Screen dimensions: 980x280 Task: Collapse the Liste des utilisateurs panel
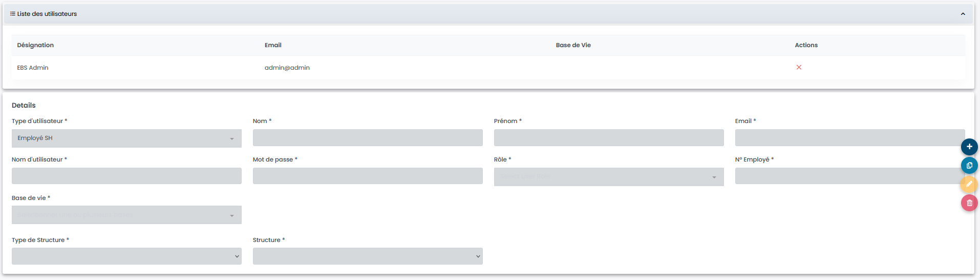click(963, 14)
